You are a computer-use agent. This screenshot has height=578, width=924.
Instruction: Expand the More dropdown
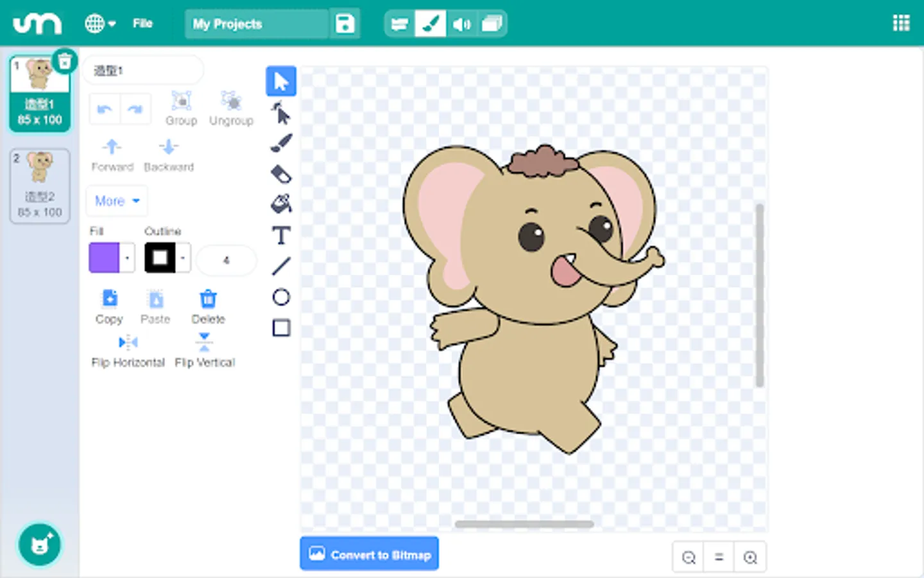[117, 201]
